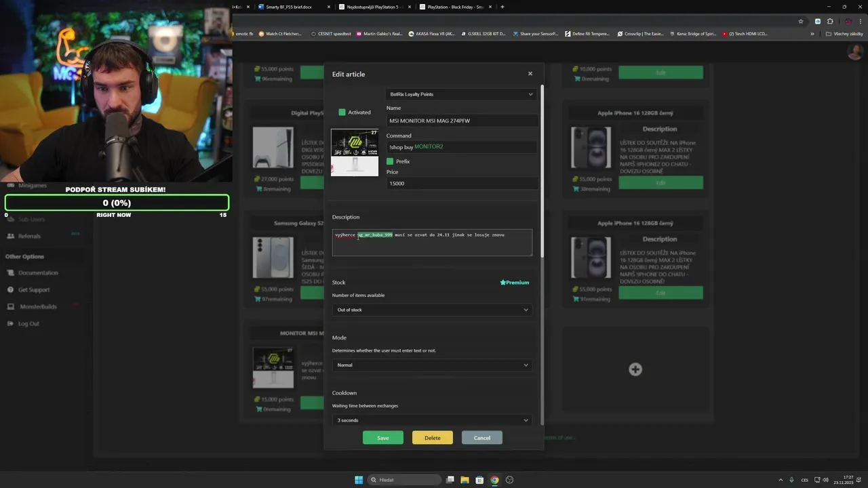868x488 pixels.
Task: Click the MonsterBuilds laptop icon
Action: point(10,306)
